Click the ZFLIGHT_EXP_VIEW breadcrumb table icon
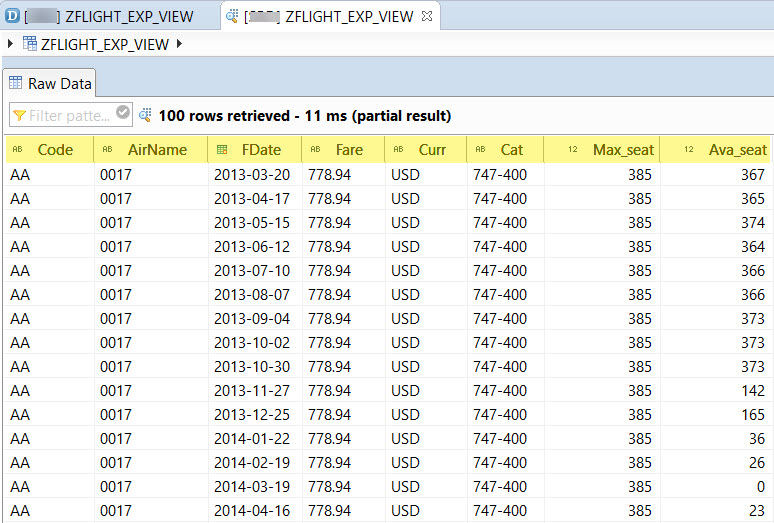The image size is (774, 523). (x=30, y=43)
